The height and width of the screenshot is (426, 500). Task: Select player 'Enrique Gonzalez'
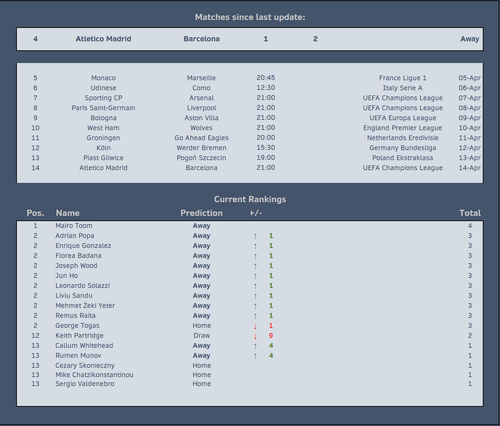point(83,246)
